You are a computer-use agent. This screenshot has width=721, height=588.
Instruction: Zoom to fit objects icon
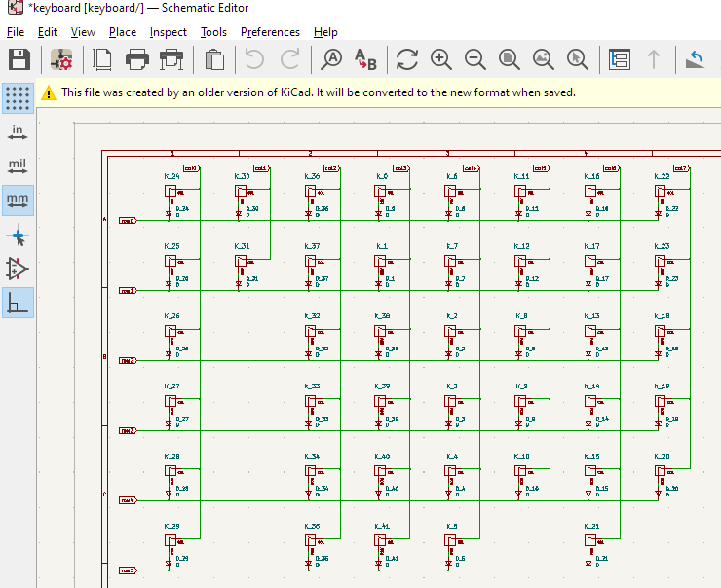click(x=543, y=59)
